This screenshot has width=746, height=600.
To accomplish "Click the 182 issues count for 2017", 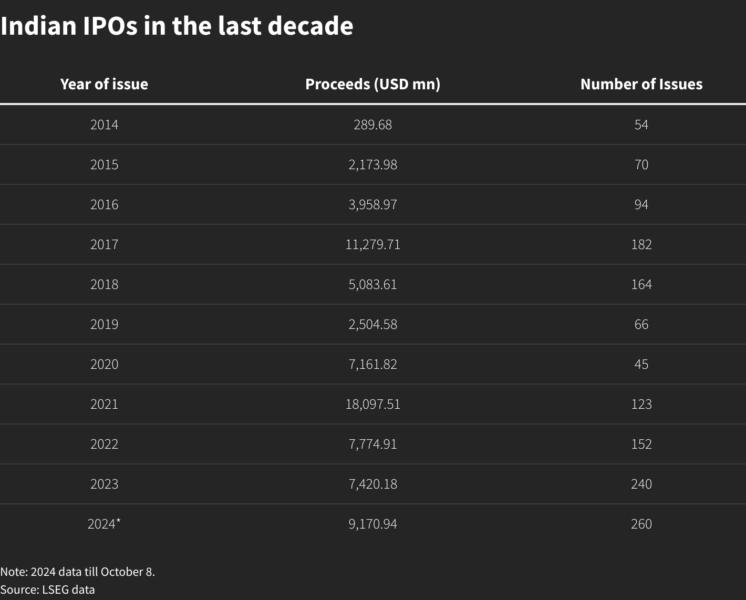I will click(x=641, y=245).
